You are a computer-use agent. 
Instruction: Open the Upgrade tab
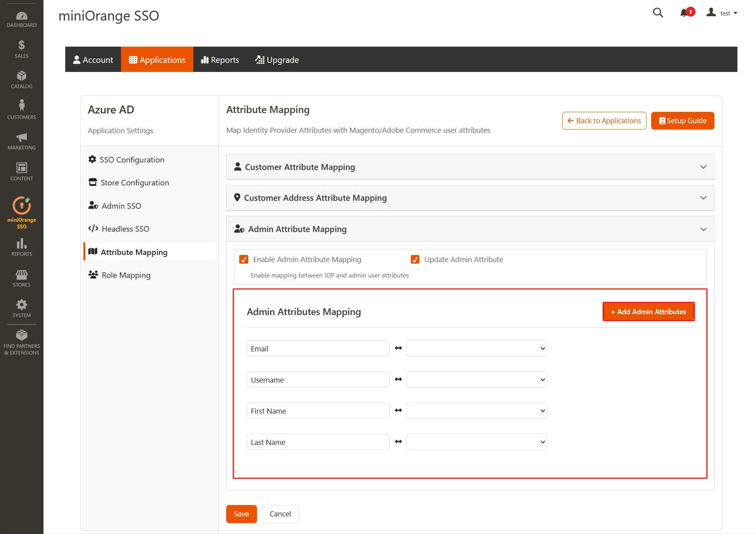(x=277, y=60)
